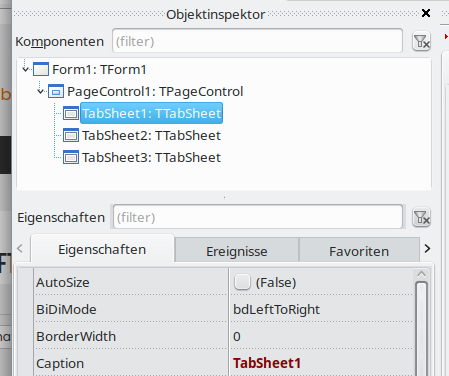Viewport: 449px width, 376px height.
Task: Clear the Komponenten filter with funnel icon
Action: click(x=421, y=41)
